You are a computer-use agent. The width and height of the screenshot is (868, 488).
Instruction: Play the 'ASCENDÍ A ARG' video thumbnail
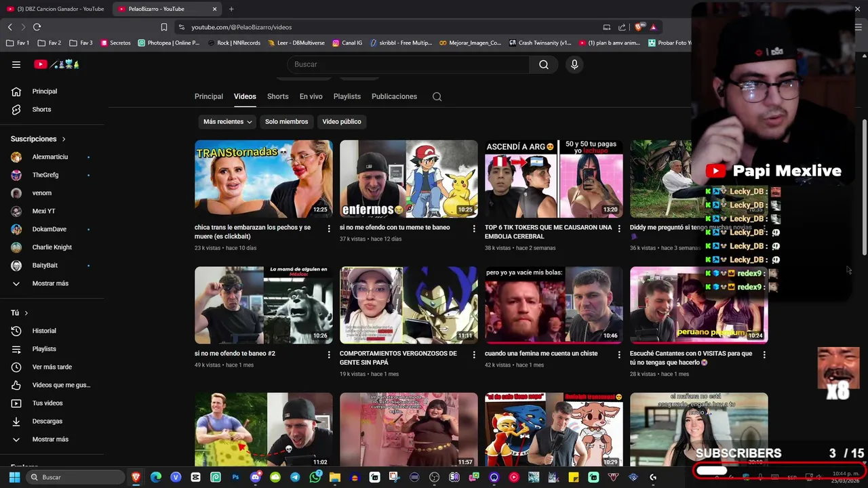point(554,179)
